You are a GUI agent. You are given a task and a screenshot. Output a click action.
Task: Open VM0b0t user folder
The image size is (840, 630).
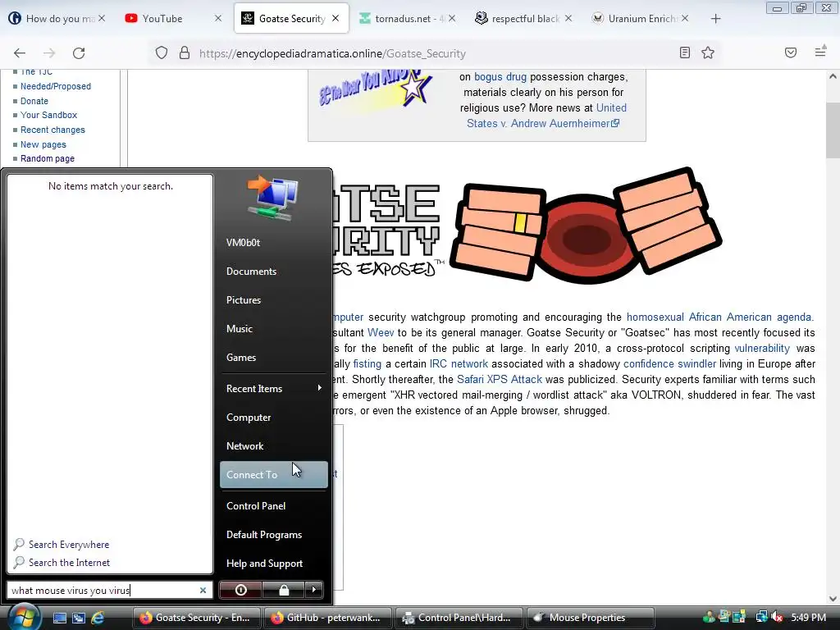pyautogui.click(x=243, y=243)
